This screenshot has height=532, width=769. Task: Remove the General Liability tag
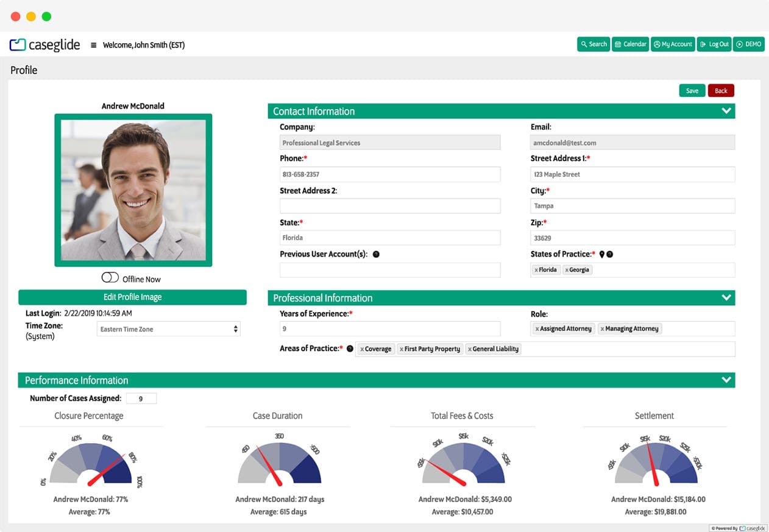pyautogui.click(x=469, y=349)
